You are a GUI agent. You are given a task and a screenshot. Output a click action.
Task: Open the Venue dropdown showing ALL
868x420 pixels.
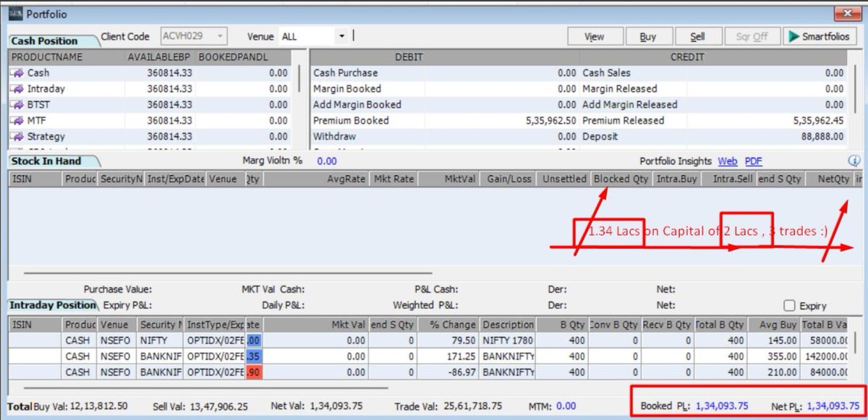(341, 35)
